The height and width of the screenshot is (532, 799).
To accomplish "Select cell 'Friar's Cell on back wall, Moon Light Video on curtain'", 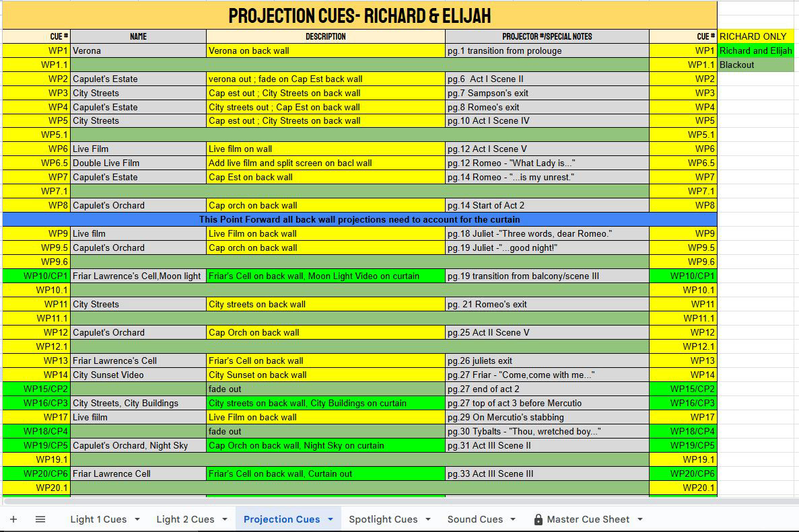I will pyautogui.click(x=326, y=276).
